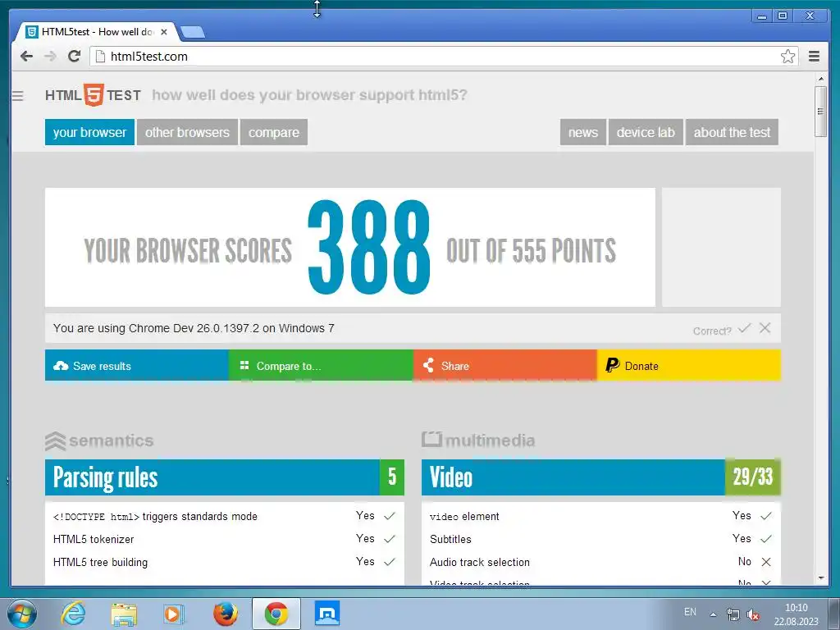
Task: Select the 'Subtitles' row
Action: pos(601,539)
